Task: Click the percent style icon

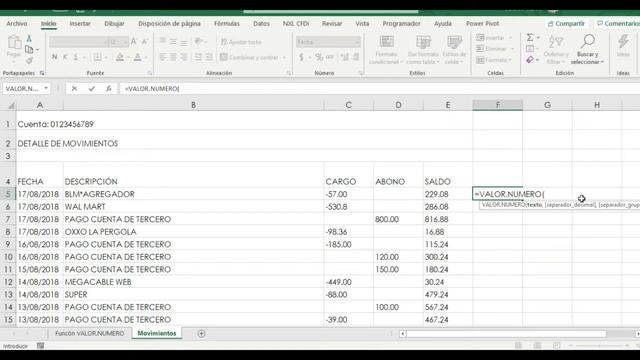Action: 319,57
